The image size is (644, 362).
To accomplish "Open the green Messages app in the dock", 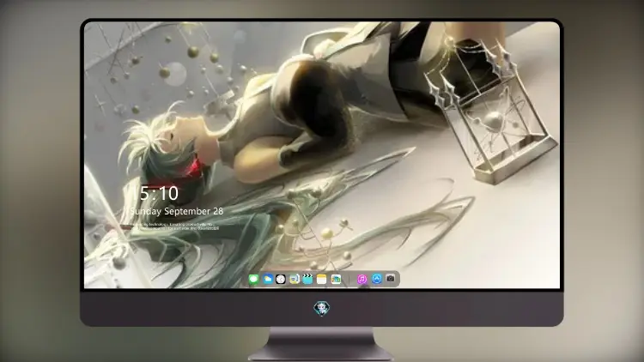I will click(254, 280).
